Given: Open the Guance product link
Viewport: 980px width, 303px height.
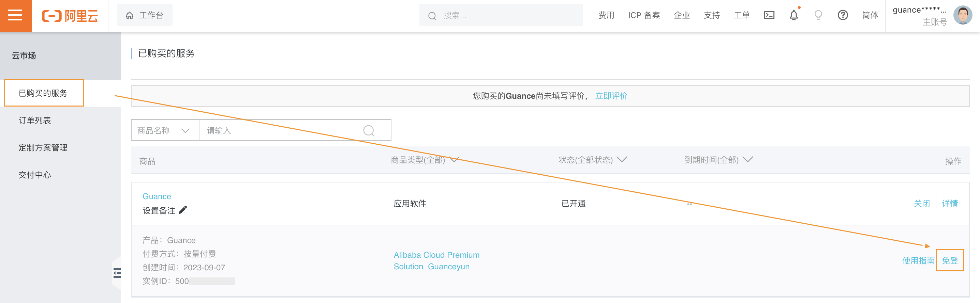Looking at the screenshot, I should click(157, 197).
